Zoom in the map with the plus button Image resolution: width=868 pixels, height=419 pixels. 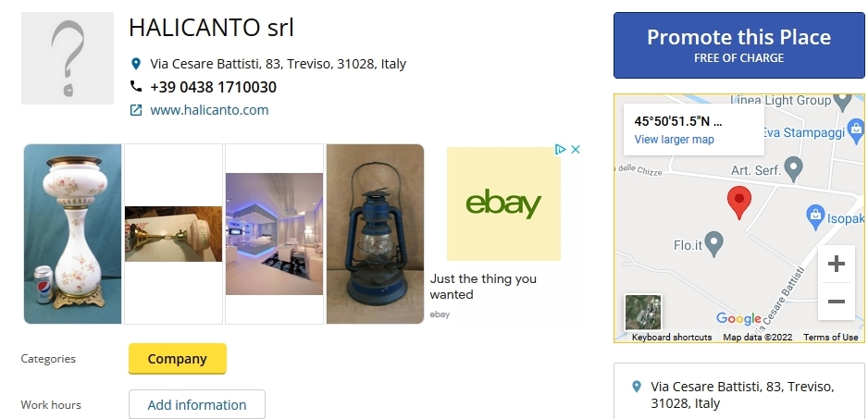(836, 264)
